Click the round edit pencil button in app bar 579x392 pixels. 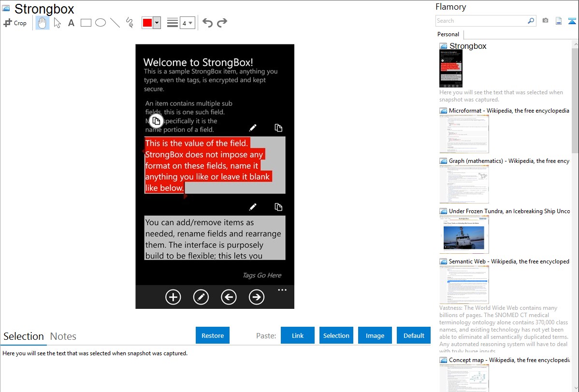[x=201, y=297]
